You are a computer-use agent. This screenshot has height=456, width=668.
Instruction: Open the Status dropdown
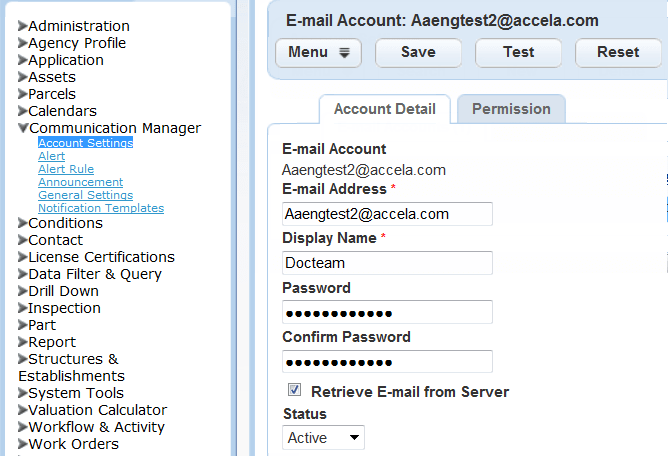[x=324, y=437]
